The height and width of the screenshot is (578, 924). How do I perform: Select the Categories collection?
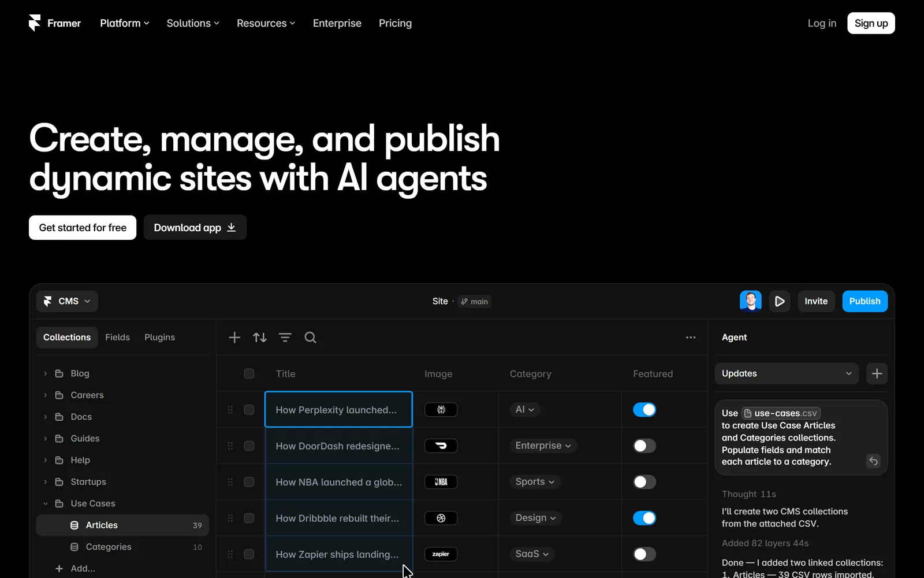tap(122, 547)
